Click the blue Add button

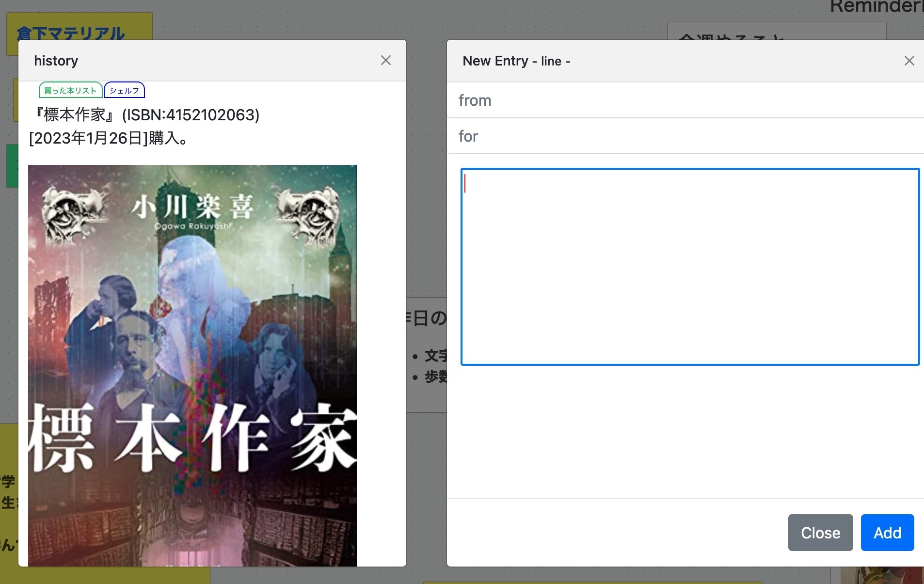pos(887,533)
